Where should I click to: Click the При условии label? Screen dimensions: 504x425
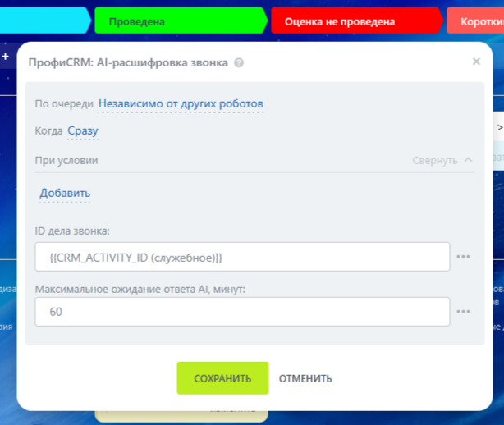(x=66, y=160)
